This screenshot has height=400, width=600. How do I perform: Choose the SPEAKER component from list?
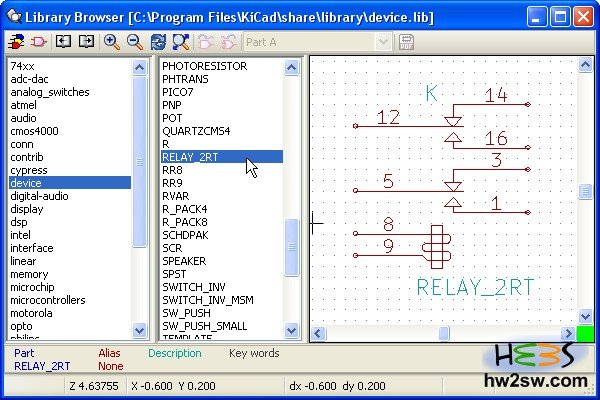pyautogui.click(x=184, y=261)
